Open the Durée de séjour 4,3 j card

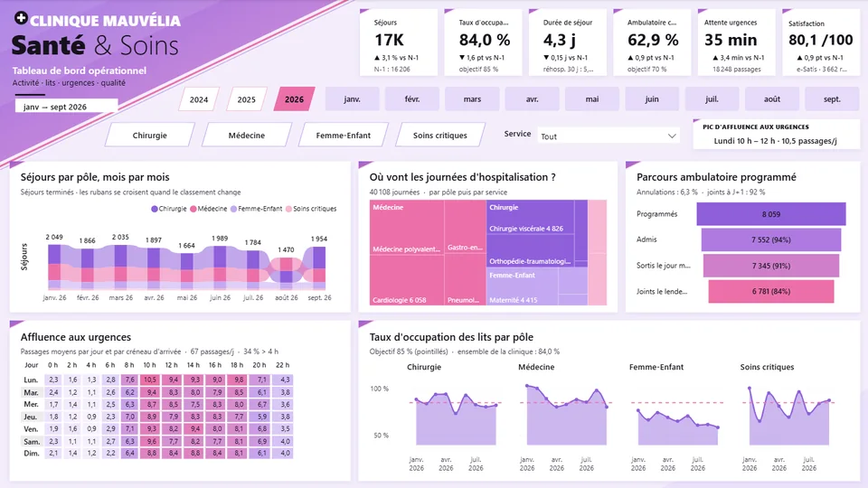568,42
